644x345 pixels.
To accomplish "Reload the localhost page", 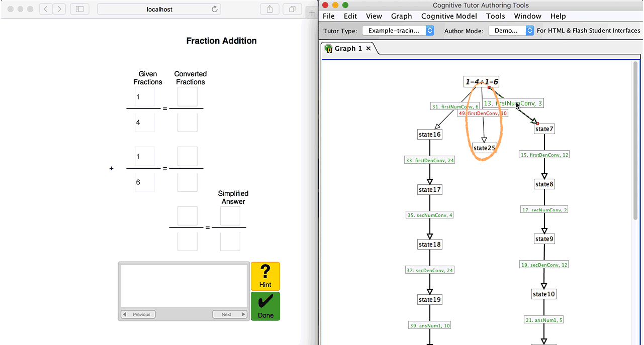I will point(215,9).
